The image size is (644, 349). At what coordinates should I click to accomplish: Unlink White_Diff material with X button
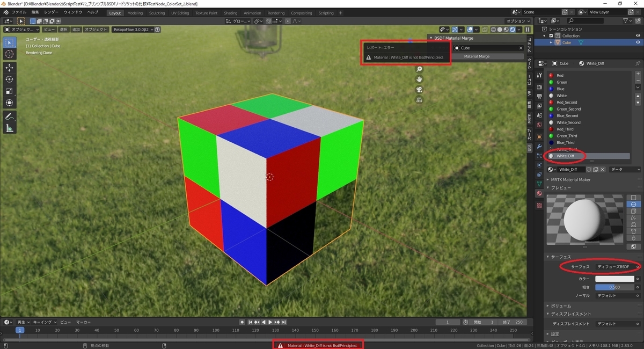pos(603,169)
